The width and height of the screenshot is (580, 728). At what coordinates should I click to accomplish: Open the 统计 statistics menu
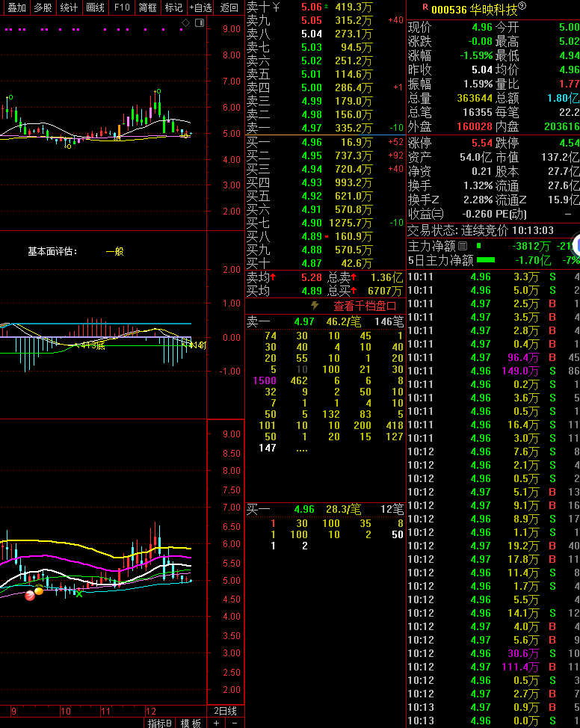pyautogui.click(x=69, y=7)
